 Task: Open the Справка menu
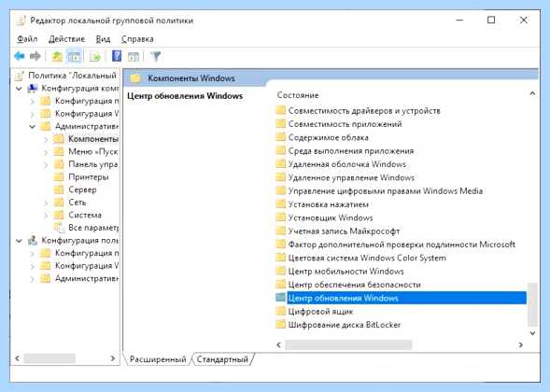pos(137,39)
